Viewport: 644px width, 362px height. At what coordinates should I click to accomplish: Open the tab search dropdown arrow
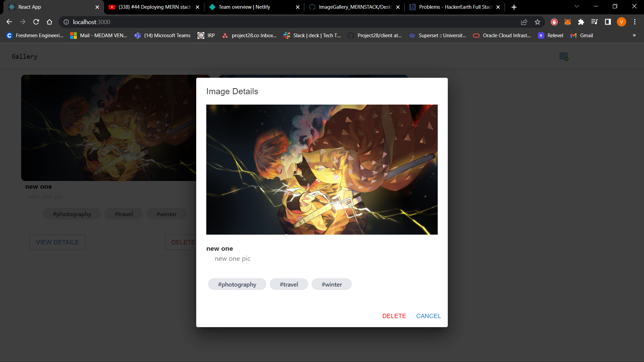point(577,6)
